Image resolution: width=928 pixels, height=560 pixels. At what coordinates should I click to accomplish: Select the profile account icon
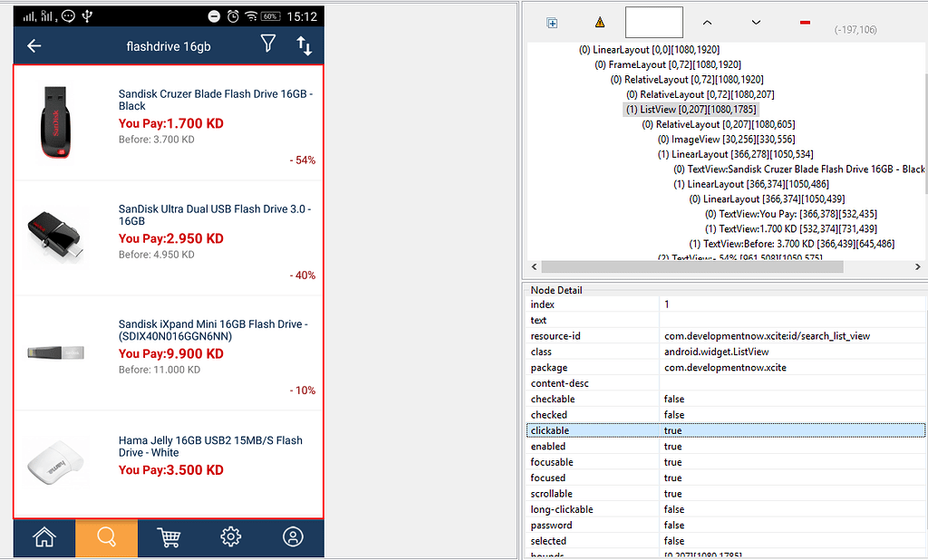tap(293, 537)
